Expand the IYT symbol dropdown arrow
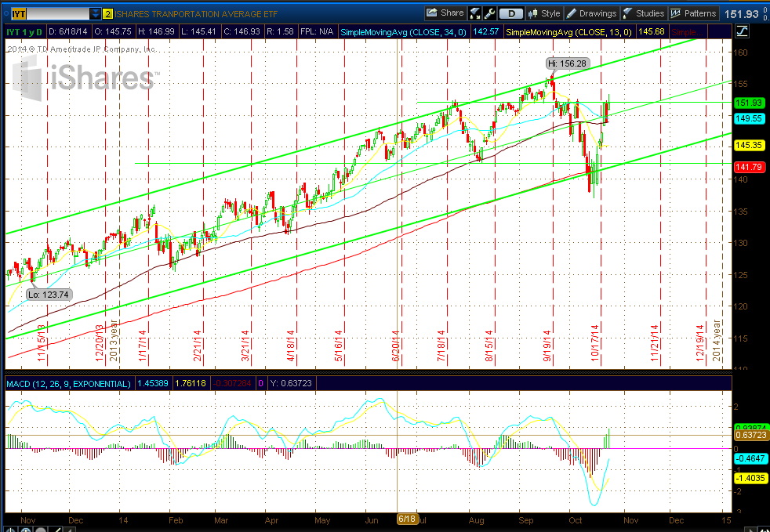Viewport: 770px width, 532px height. [x=95, y=14]
